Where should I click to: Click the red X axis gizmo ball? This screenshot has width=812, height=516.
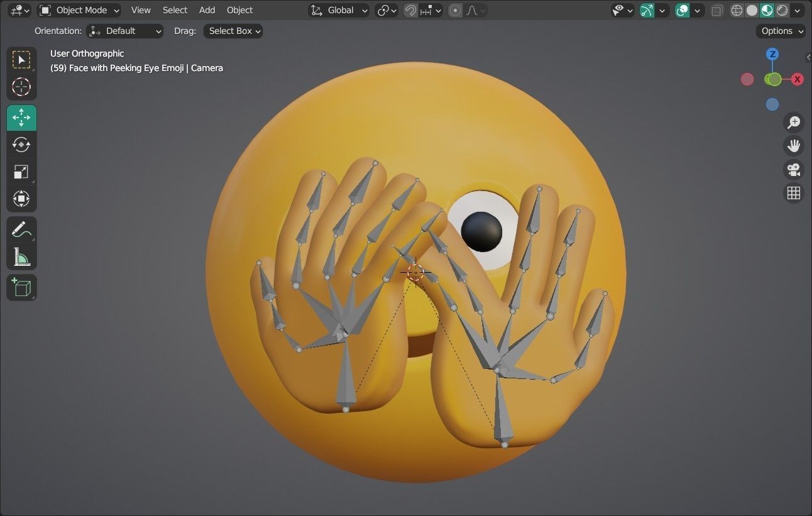pos(797,79)
